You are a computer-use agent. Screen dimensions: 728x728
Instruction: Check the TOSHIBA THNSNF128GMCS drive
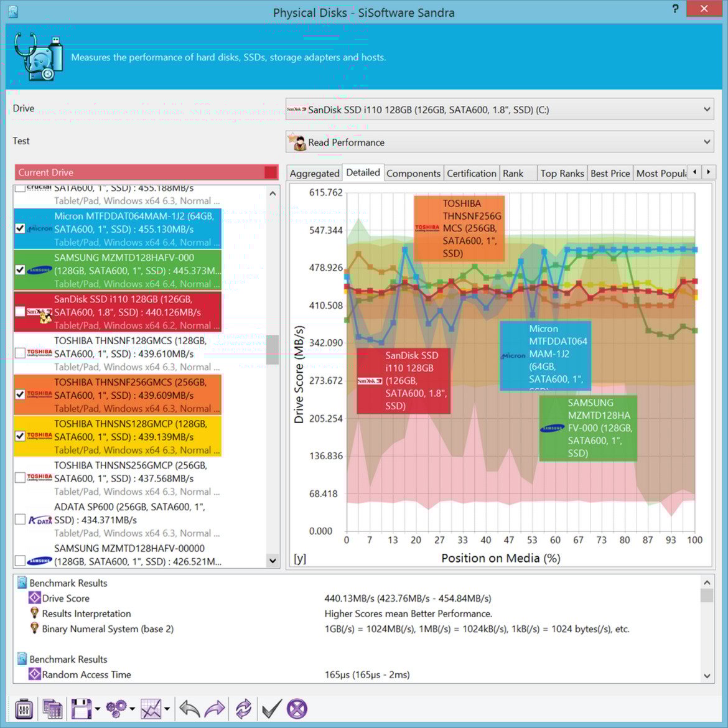(x=20, y=353)
